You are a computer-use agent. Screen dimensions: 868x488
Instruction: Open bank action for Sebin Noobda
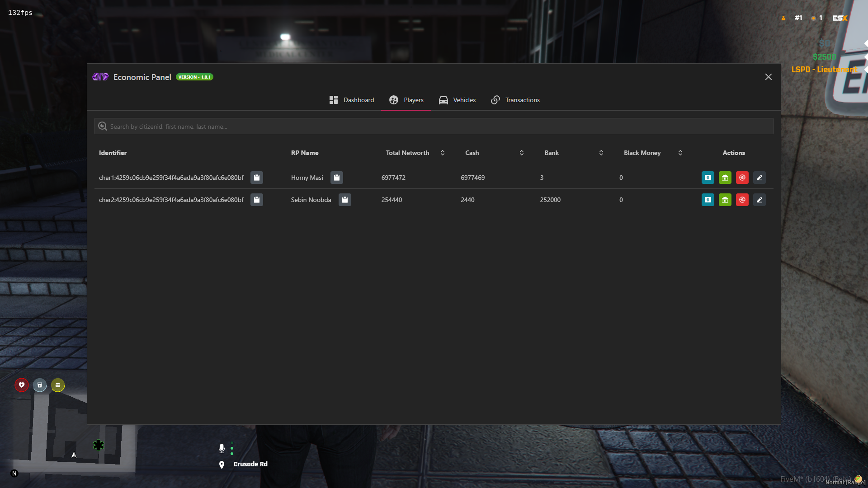point(725,200)
